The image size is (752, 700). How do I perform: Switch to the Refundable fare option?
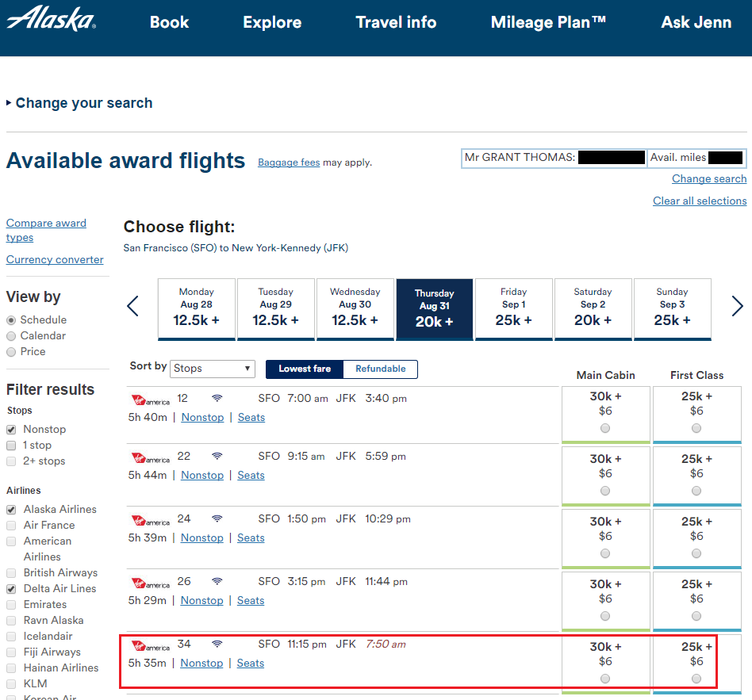click(380, 369)
